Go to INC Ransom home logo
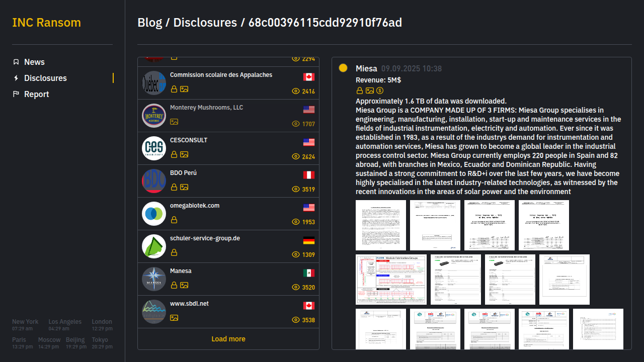 coord(46,23)
